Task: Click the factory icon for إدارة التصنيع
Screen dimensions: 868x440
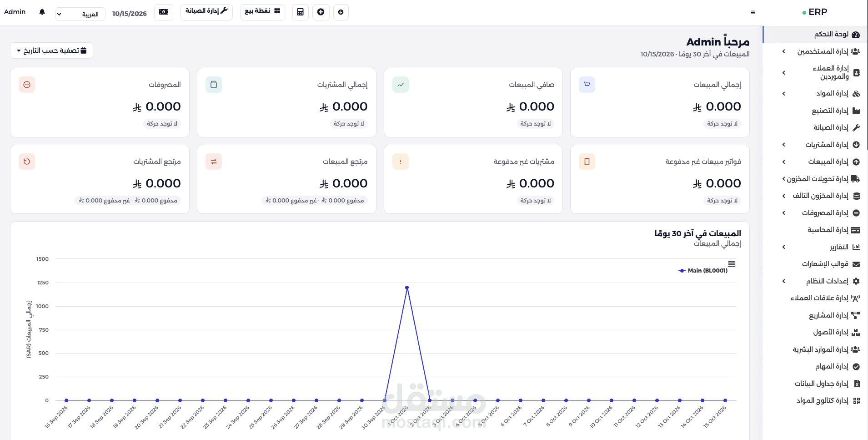Action: (856, 111)
